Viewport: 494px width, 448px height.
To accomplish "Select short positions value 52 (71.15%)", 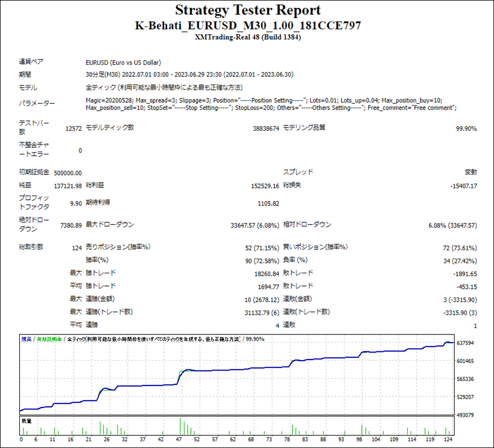I will (x=262, y=248).
